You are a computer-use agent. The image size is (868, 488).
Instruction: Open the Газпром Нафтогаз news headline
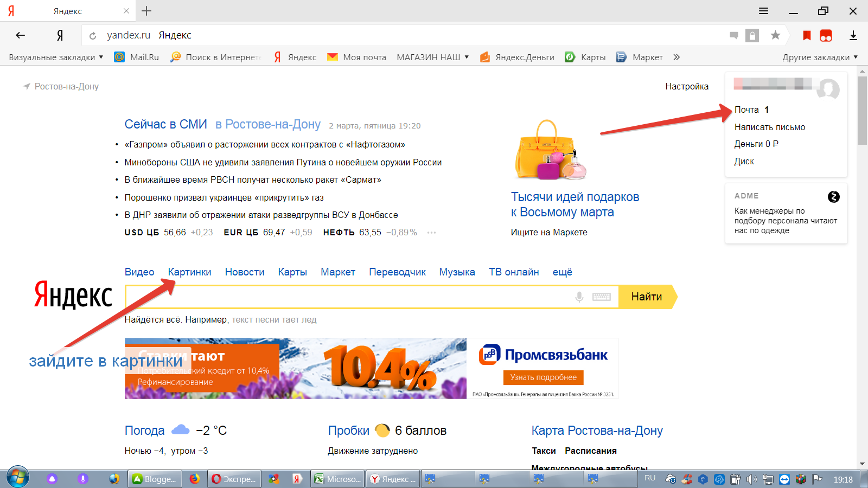265,144
